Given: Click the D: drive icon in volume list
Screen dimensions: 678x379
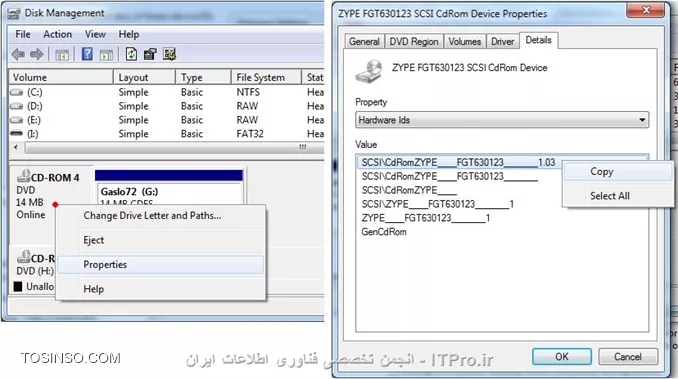Looking at the screenshot, I should (16, 106).
